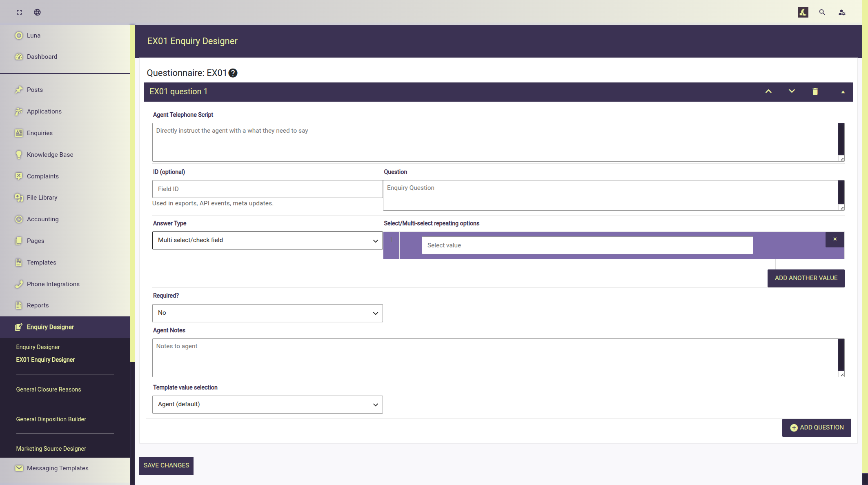Remove the select value option row
868x485 pixels.
835,239
